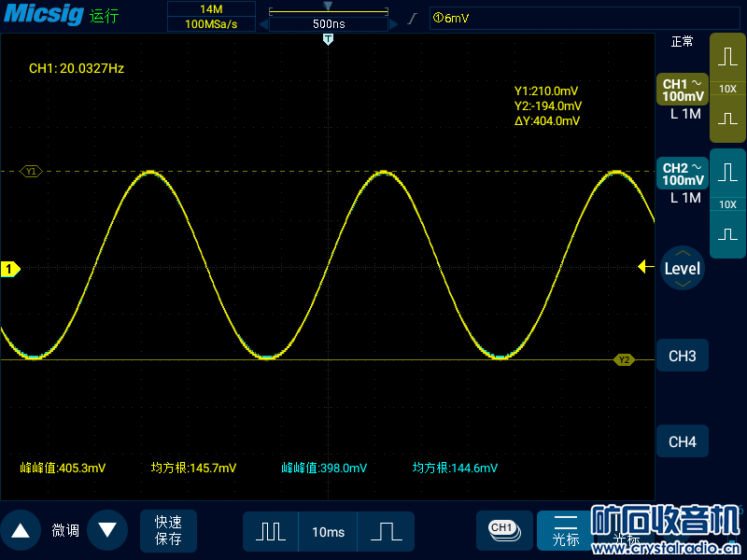The height and width of the screenshot is (560, 747).
Task: Tap the memory position overview bar
Action: (x=329, y=9)
